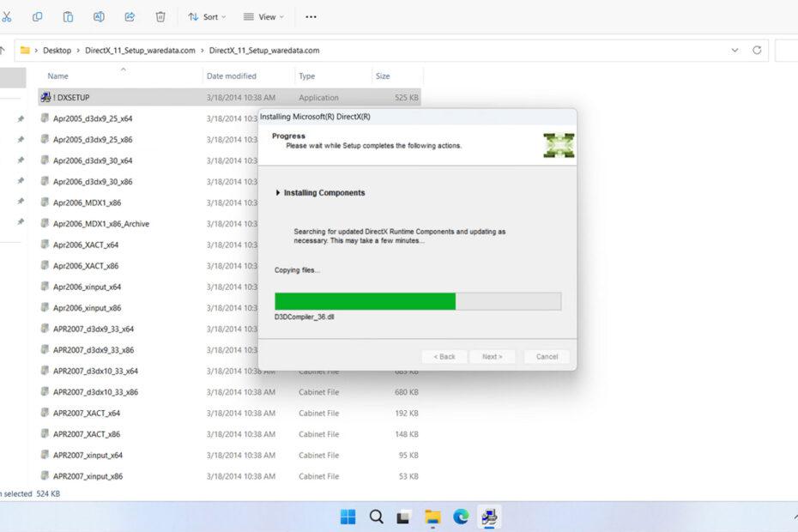
Task: Open the See more ellipsis menu
Action: (311, 17)
